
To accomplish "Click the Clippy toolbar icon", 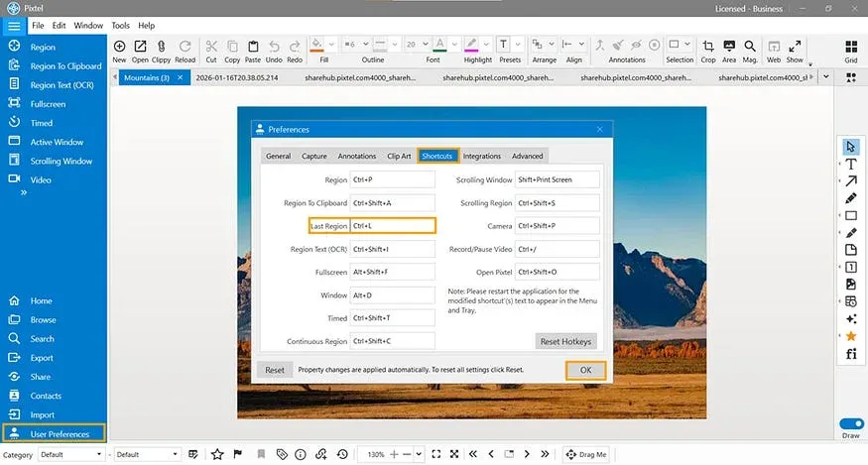I will [x=161, y=51].
